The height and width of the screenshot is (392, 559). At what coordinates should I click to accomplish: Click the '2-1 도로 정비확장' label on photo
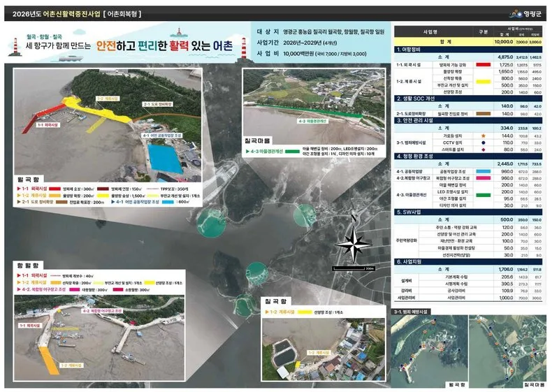point(158,104)
